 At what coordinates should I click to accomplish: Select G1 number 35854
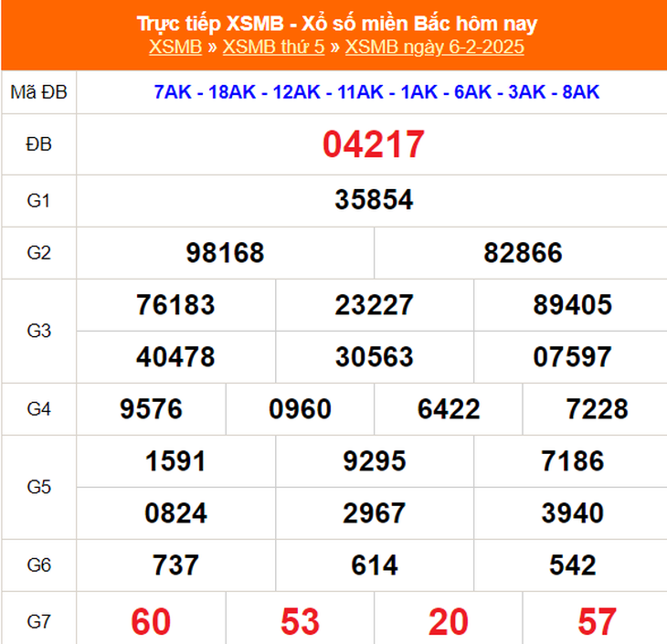374,199
